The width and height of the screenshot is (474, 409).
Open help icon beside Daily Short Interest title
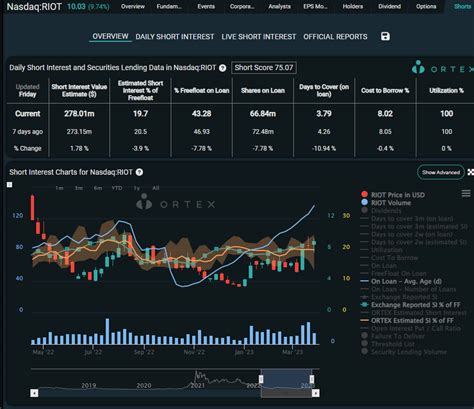tap(223, 68)
